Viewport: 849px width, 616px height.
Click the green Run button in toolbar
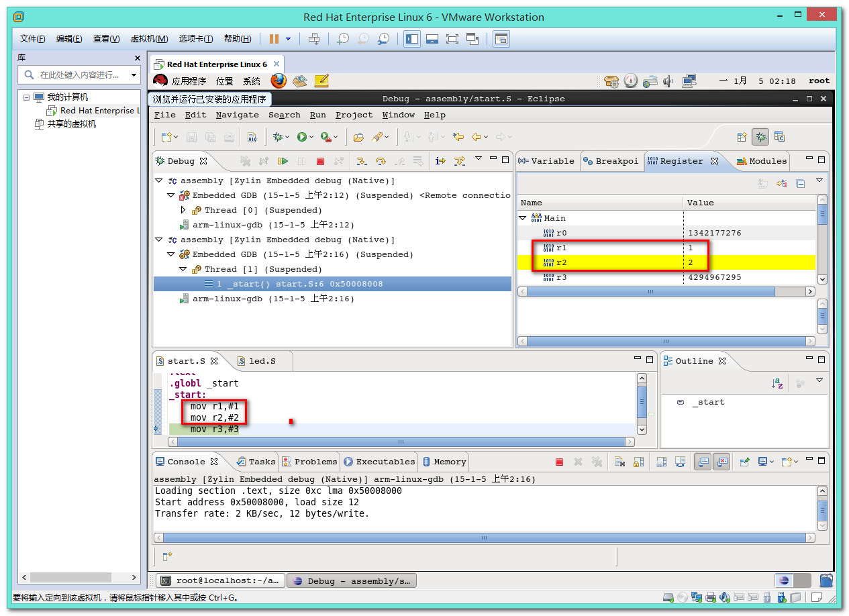pos(302,137)
